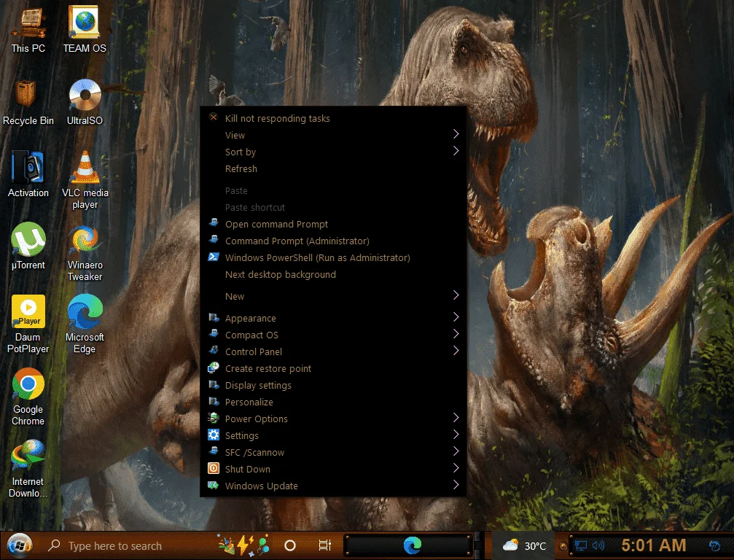This screenshot has height=560, width=734.
Task: Open the Start button orb
Action: coord(20,545)
